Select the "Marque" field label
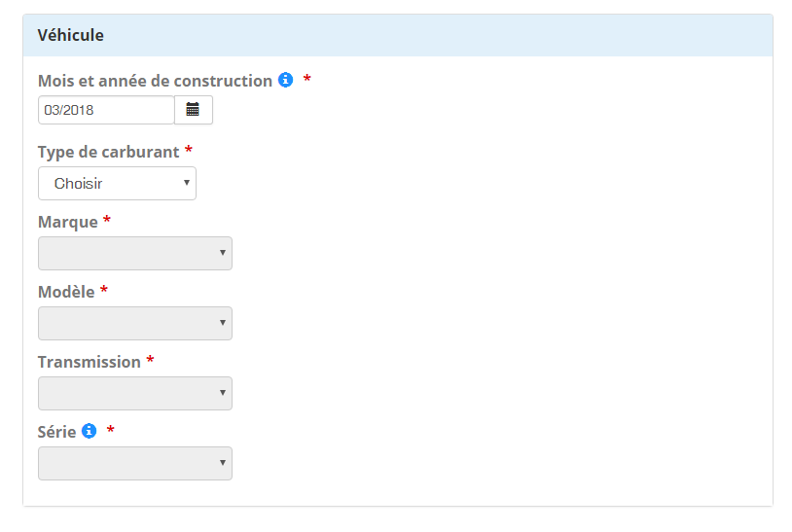Screen dimensions: 792x532 point(68,222)
